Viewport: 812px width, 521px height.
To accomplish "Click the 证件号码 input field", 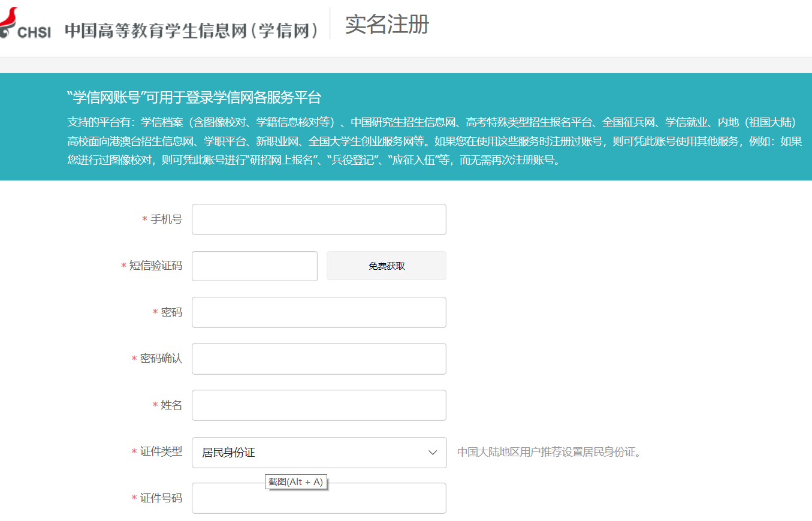I will point(319,498).
